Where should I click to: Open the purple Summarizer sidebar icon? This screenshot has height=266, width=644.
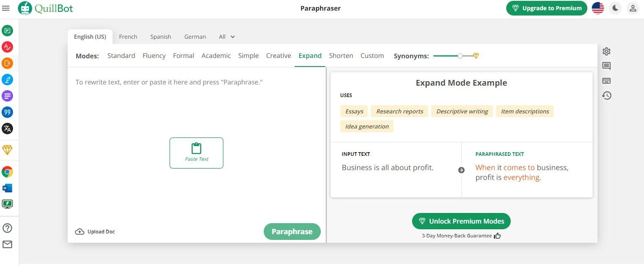click(7, 96)
